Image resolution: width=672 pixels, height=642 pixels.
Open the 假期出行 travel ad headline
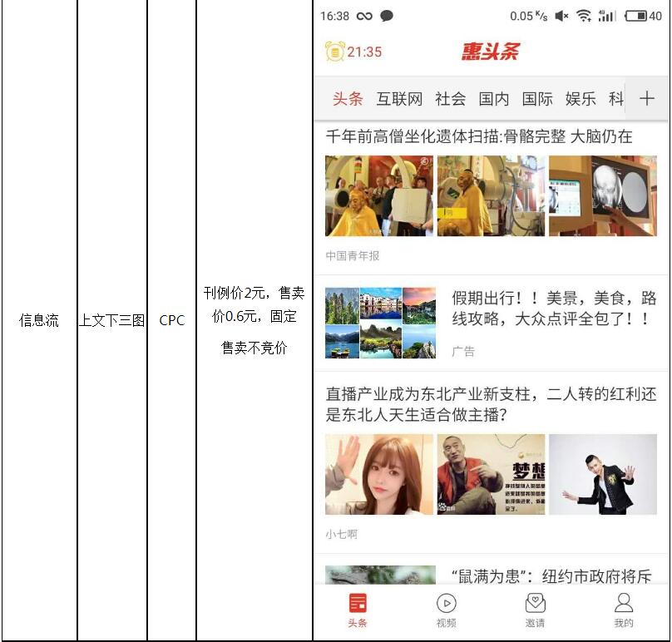554,309
